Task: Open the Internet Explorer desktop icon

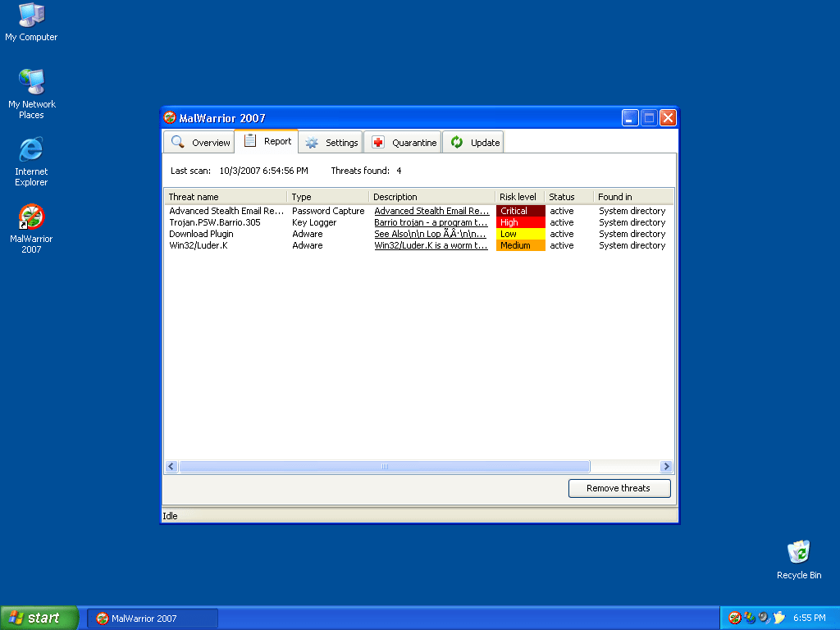Action: click(x=31, y=150)
